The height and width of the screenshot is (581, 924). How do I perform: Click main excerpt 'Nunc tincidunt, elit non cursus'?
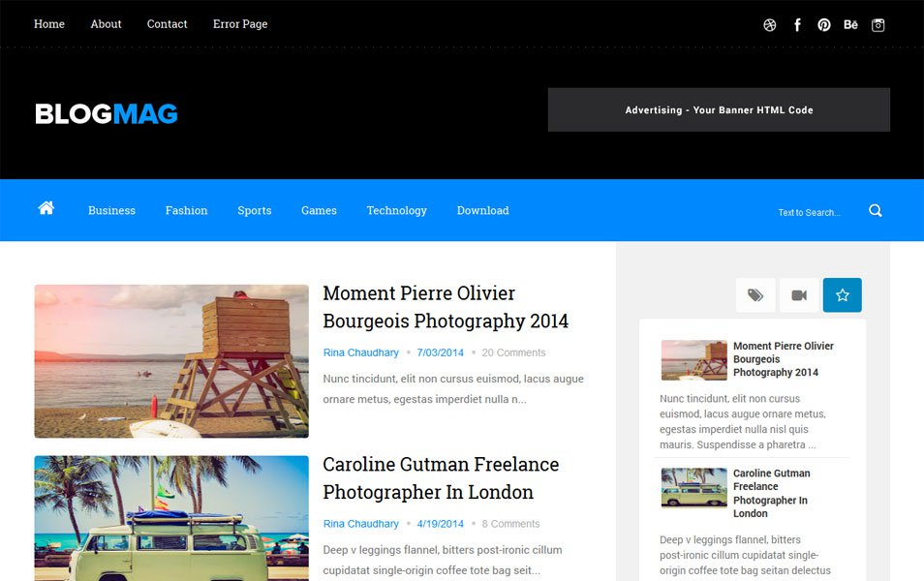453,389
